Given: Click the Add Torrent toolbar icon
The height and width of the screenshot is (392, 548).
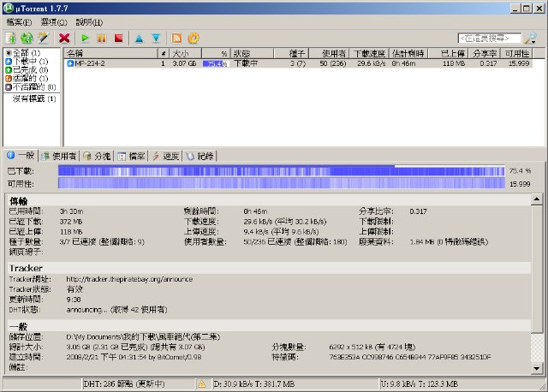Looking at the screenshot, I should (x=10, y=38).
